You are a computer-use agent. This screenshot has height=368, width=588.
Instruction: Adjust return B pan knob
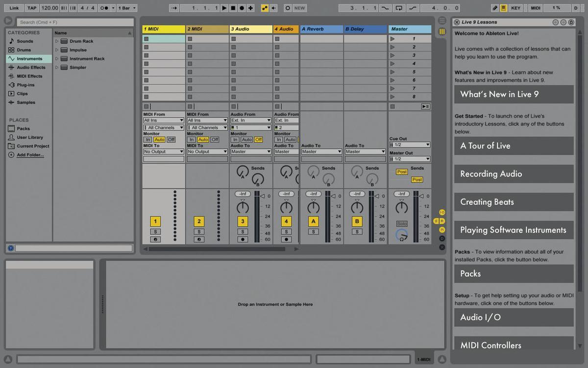tap(357, 207)
